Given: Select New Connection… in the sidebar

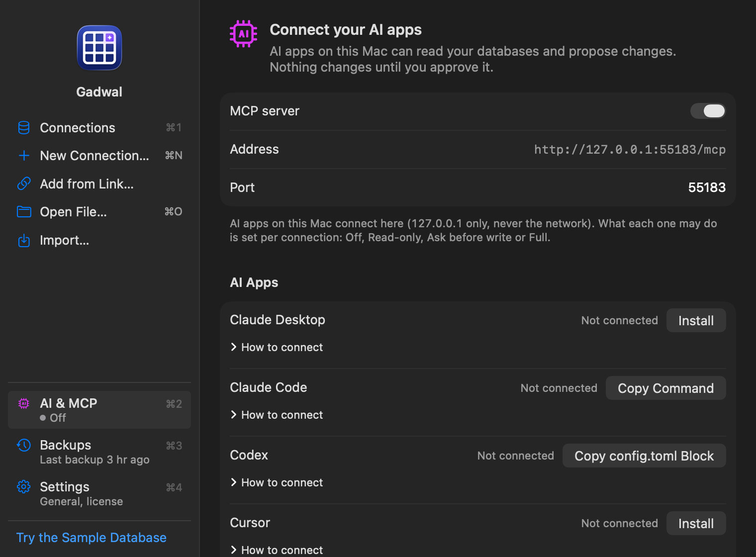Looking at the screenshot, I should [x=99, y=156].
